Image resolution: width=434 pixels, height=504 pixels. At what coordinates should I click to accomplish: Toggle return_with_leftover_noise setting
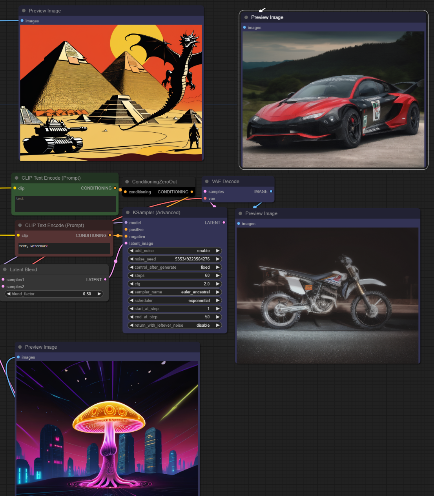[175, 325]
